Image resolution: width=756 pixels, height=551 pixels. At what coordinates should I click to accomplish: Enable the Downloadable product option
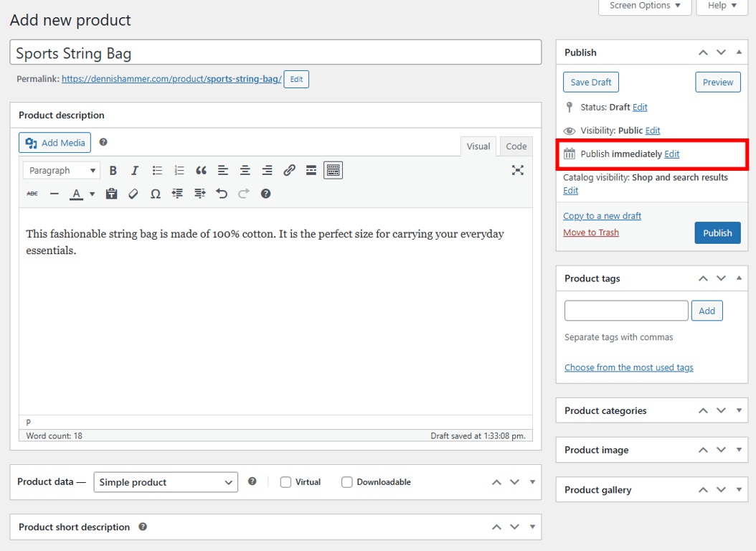(347, 481)
